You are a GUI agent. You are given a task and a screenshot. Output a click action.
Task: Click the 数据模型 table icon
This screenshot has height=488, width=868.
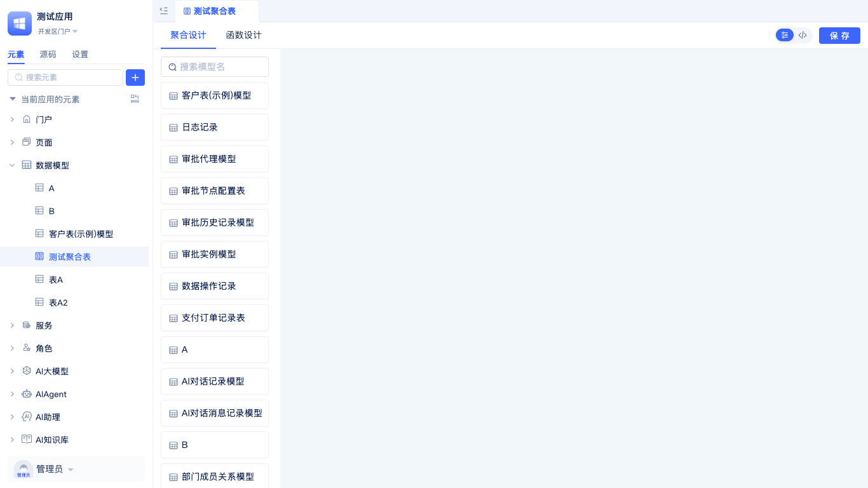tap(27, 165)
